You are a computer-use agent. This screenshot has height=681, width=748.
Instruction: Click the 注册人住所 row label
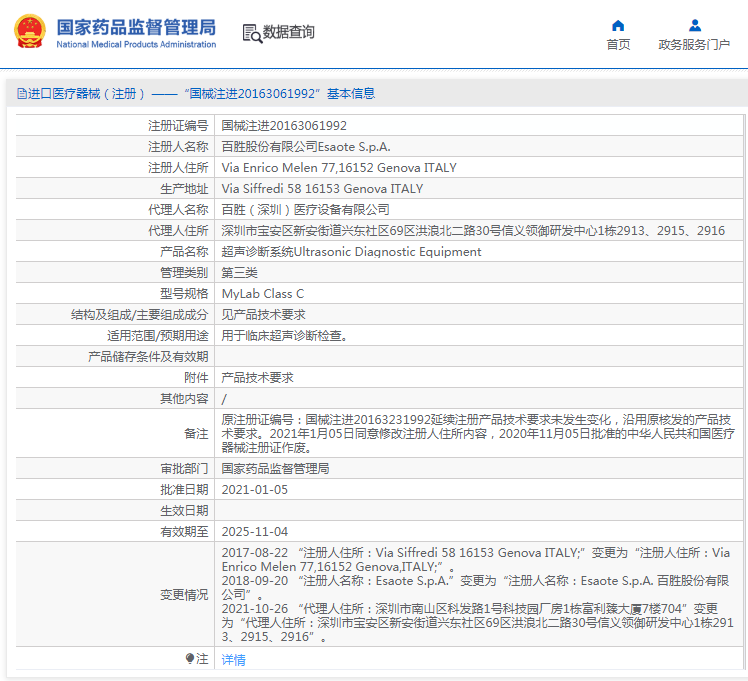tap(178, 168)
